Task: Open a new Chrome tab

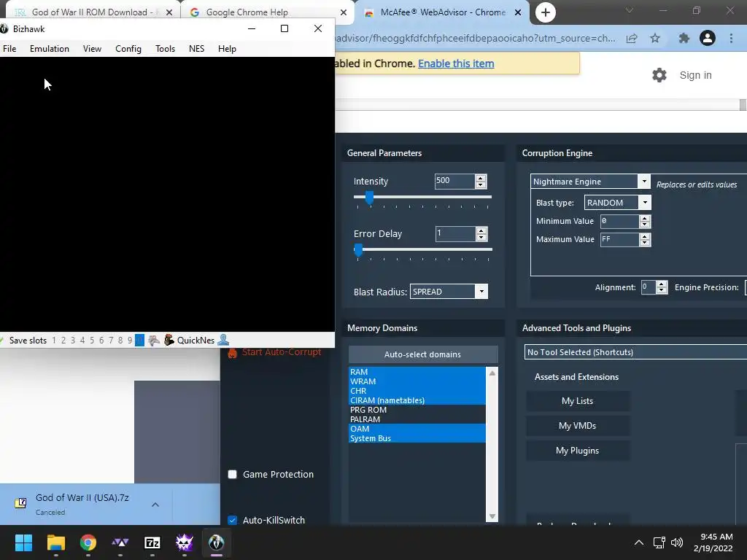Action: [x=546, y=12]
